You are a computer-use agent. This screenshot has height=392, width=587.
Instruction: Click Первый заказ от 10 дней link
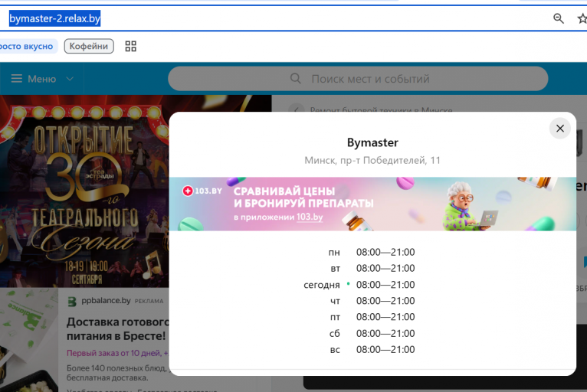[x=117, y=353]
